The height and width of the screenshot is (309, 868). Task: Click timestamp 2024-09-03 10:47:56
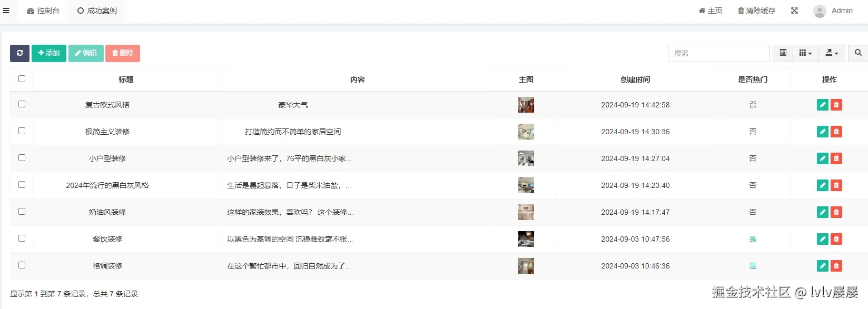635,239
